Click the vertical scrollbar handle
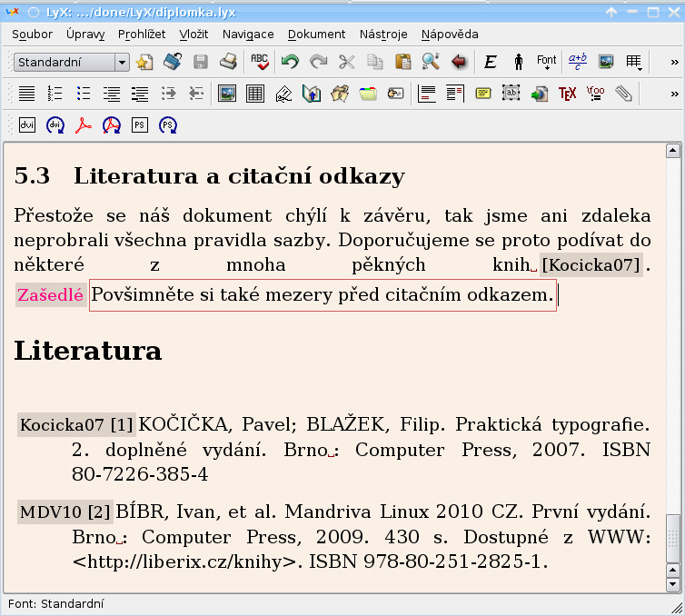Viewport: 685px width, 616px height. point(673,539)
